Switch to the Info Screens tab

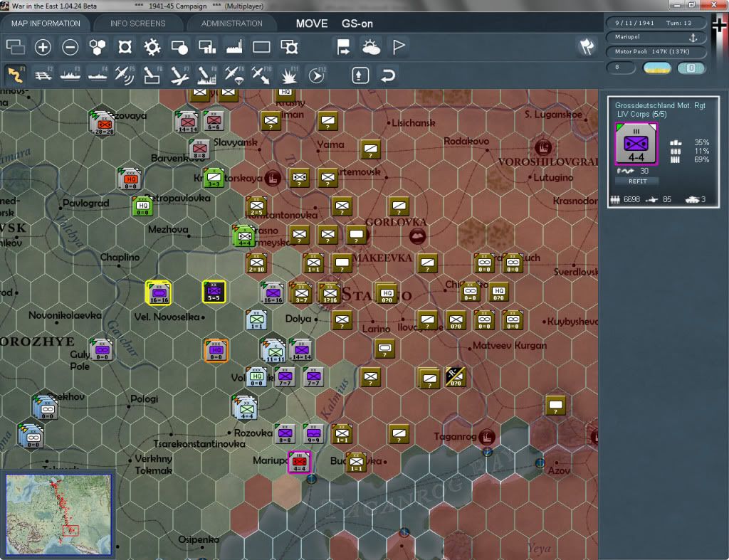coord(137,23)
